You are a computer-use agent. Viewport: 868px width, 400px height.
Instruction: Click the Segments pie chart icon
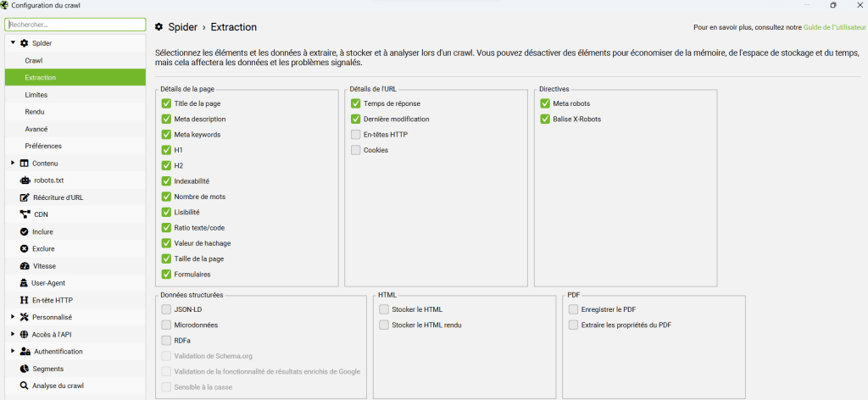[25, 369]
